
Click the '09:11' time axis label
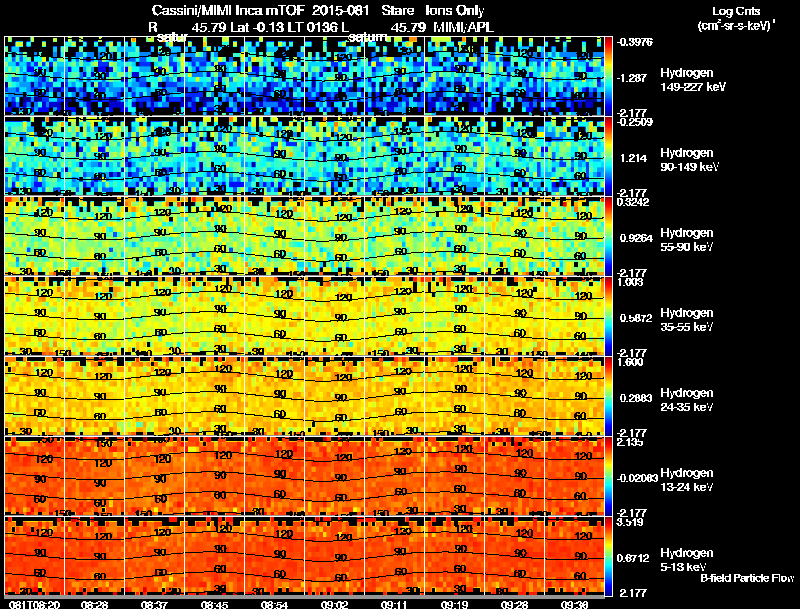(x=394, y=604)
